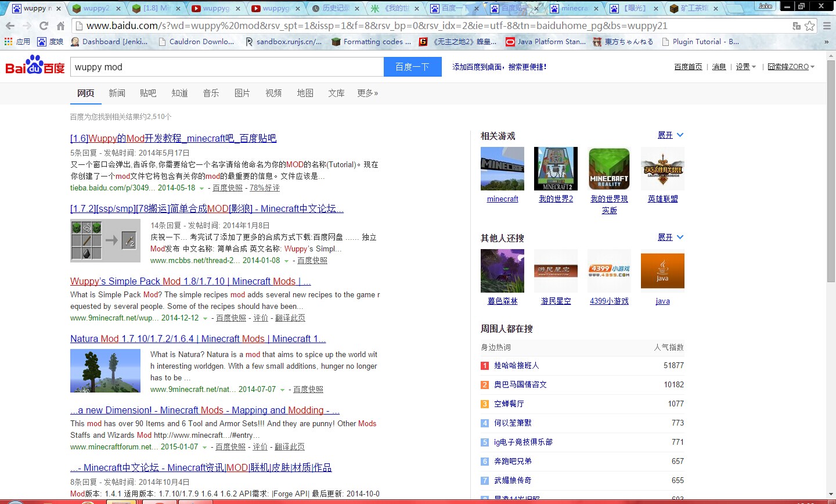Click the Natura Mod result thumbnail
836x504 pixels.
pos(105,370)
